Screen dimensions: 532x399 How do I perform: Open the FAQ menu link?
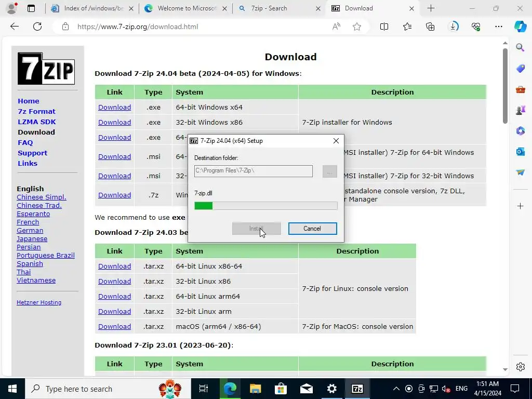pos(25,142)
